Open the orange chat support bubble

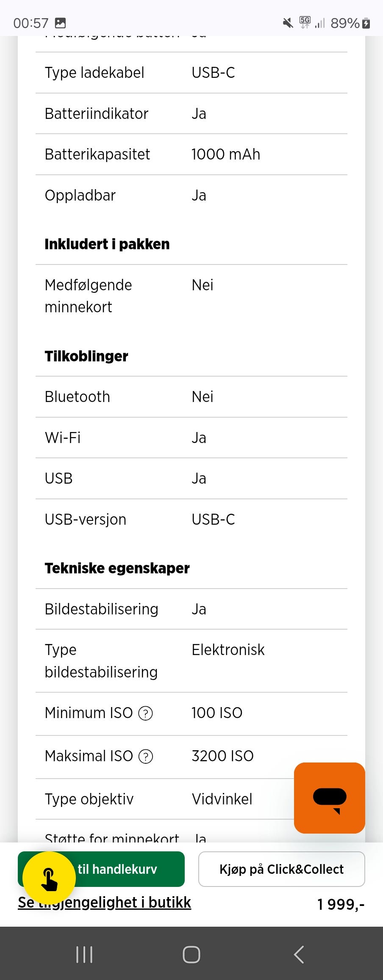(329, 798)
